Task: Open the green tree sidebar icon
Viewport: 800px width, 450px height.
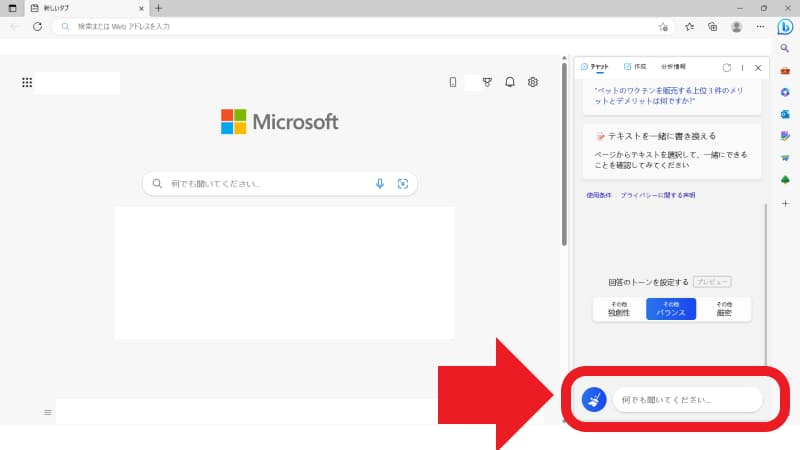Action: tap(785, 180)
